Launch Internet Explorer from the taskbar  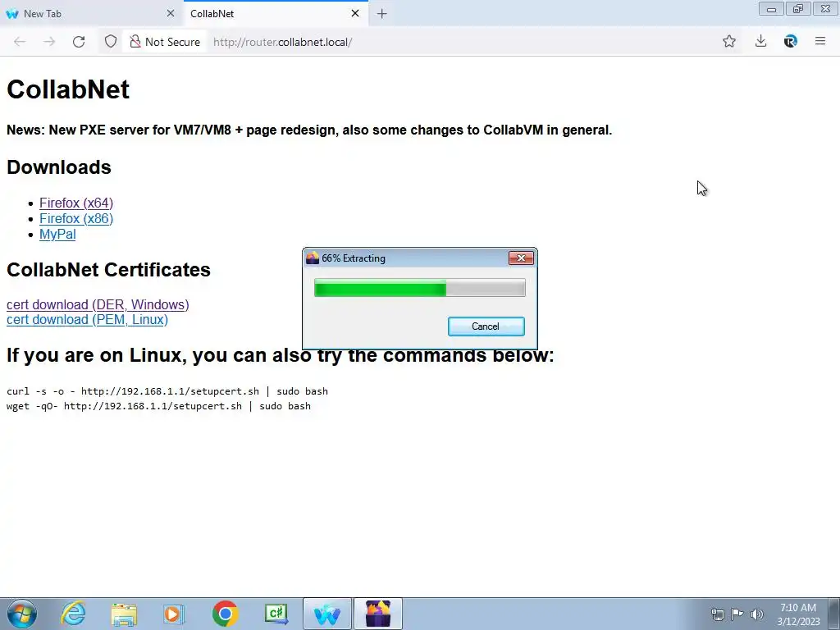[x=73, y=614]
